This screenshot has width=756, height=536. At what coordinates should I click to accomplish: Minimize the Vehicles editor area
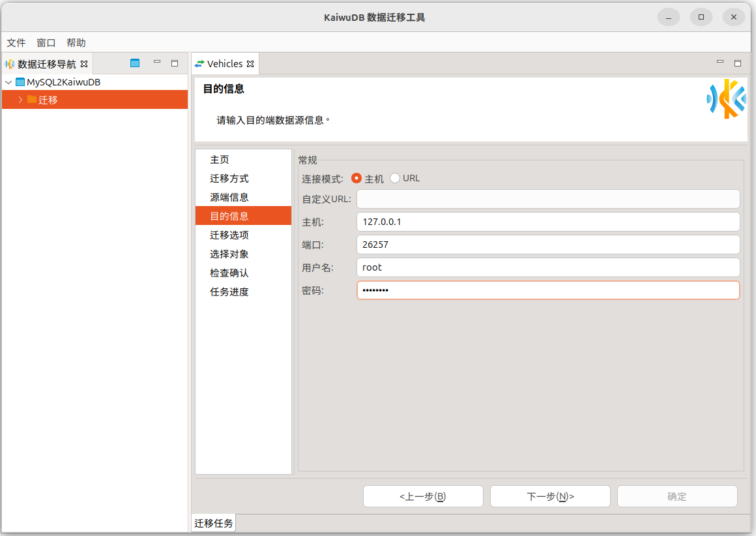pyautogui.click(x=720, y=63)
